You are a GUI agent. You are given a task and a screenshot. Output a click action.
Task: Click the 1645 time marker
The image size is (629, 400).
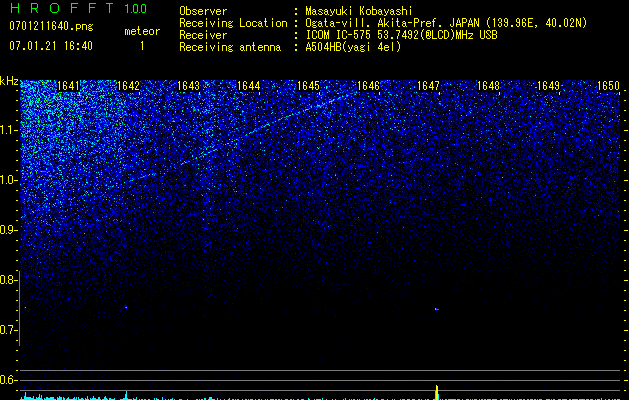tap(308, 86)
